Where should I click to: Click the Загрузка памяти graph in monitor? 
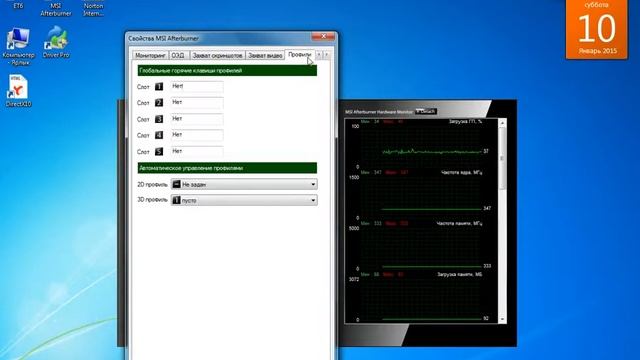[x=421, y=297]
